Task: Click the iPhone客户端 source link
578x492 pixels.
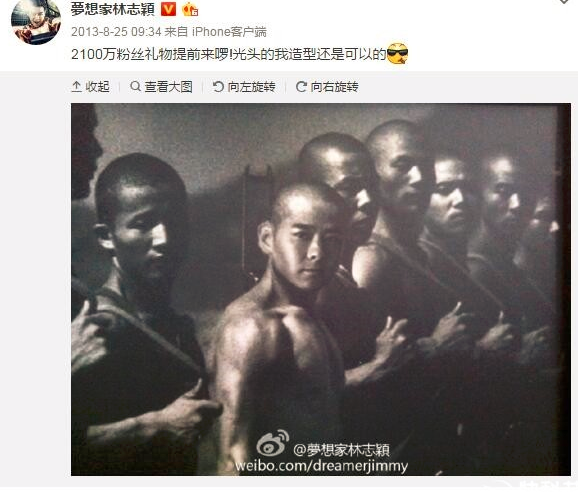Action: coord(229,32)
